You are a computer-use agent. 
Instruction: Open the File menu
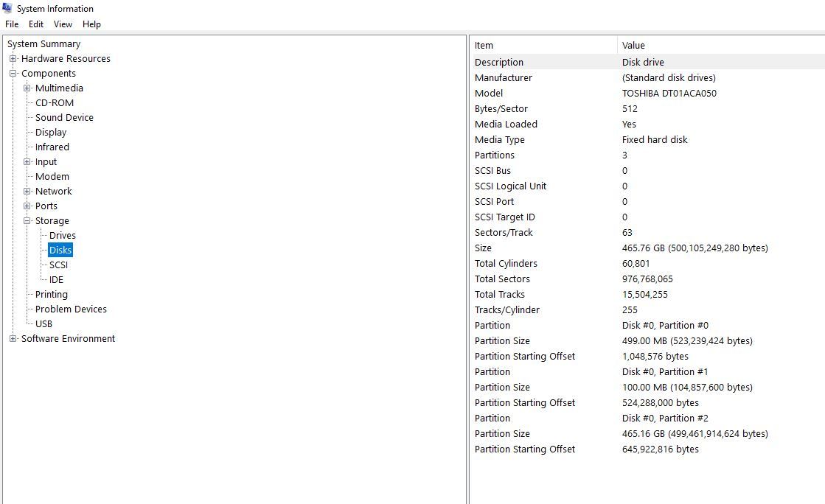pos(12,24)
